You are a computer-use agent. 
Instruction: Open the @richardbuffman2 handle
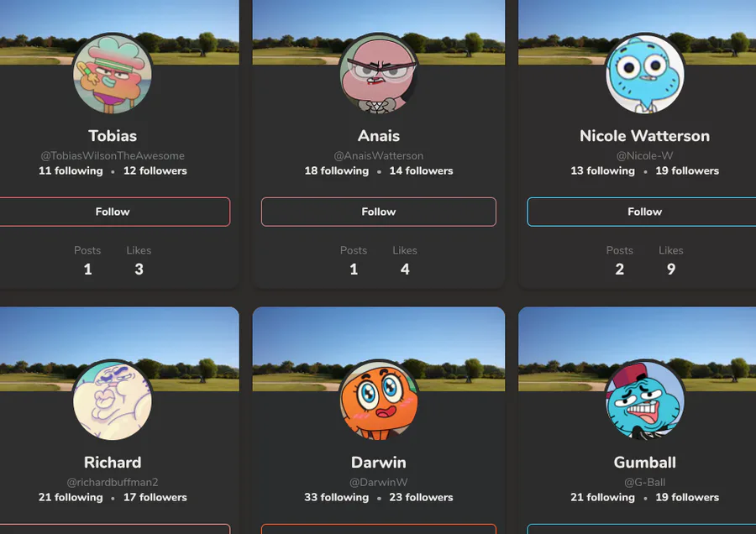(x=113, y=482)
